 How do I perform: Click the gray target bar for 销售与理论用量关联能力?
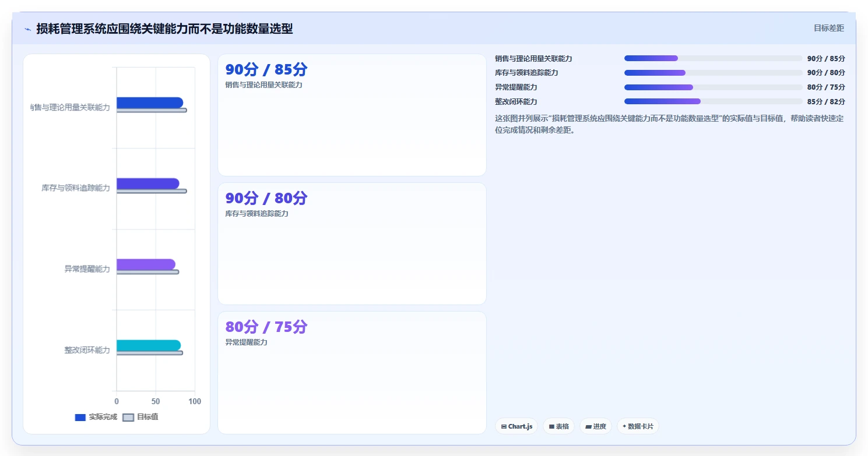[x=152, y=110]
